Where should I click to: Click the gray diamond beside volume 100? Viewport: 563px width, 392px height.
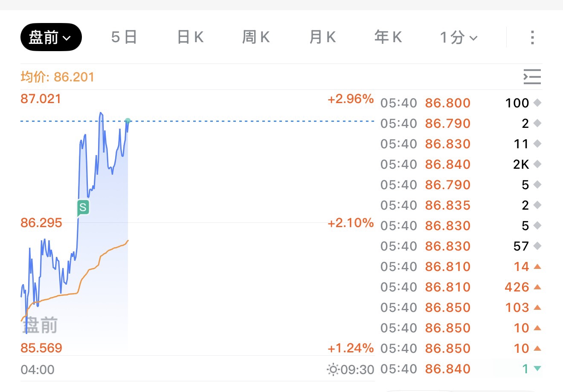pos(537,103)
